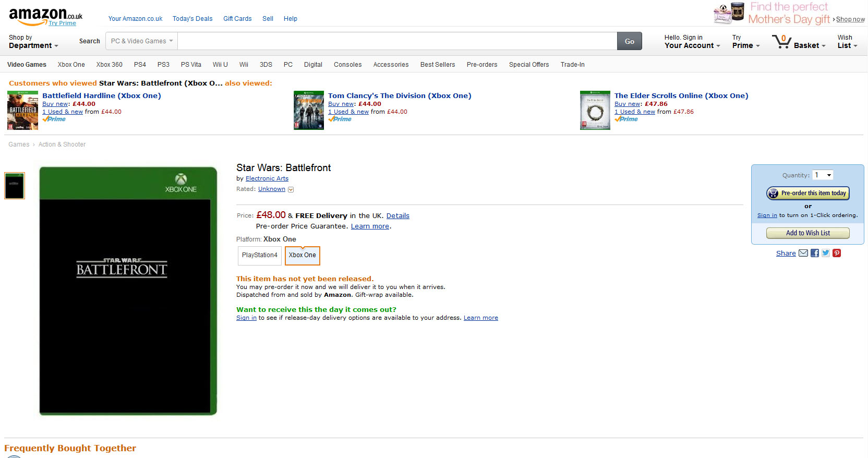Open the Quantity dropdown
Image resolution: width=868 pixels, height=458 pixels.
click(823, 175)
